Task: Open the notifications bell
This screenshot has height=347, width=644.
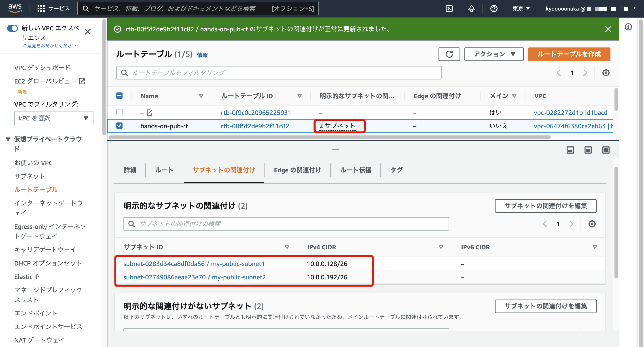Action: [471, 9]
